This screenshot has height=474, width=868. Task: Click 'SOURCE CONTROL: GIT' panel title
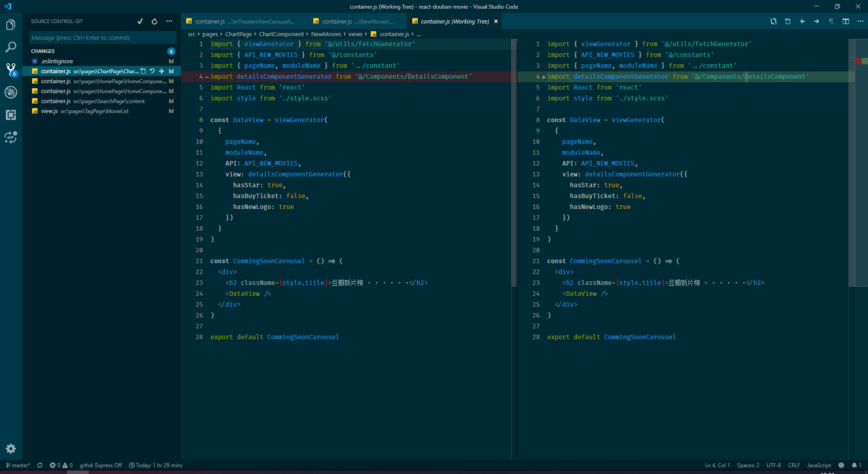coord(57,21)
